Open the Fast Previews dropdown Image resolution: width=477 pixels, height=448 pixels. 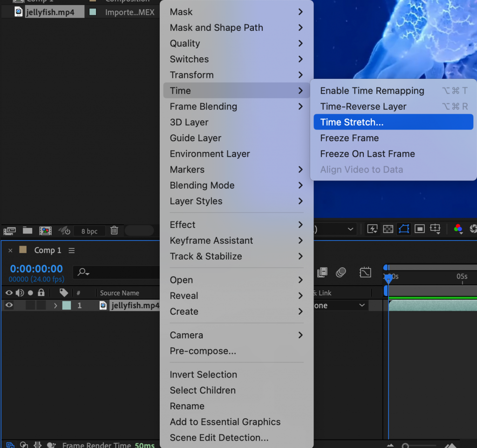373,229
